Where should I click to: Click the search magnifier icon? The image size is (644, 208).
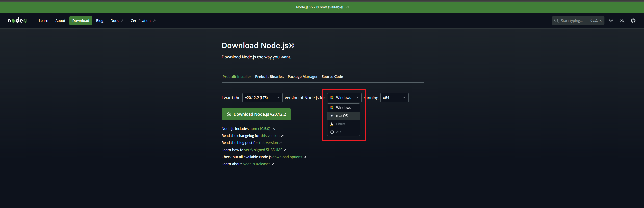tap(556, 21)
